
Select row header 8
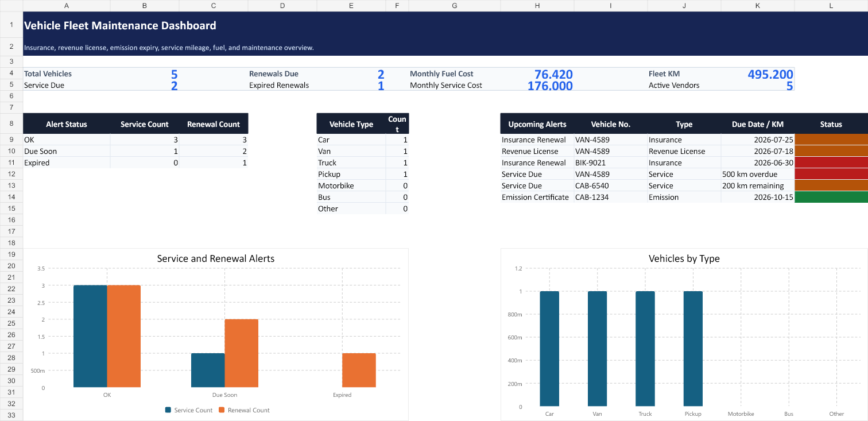(x=11, y=123)
